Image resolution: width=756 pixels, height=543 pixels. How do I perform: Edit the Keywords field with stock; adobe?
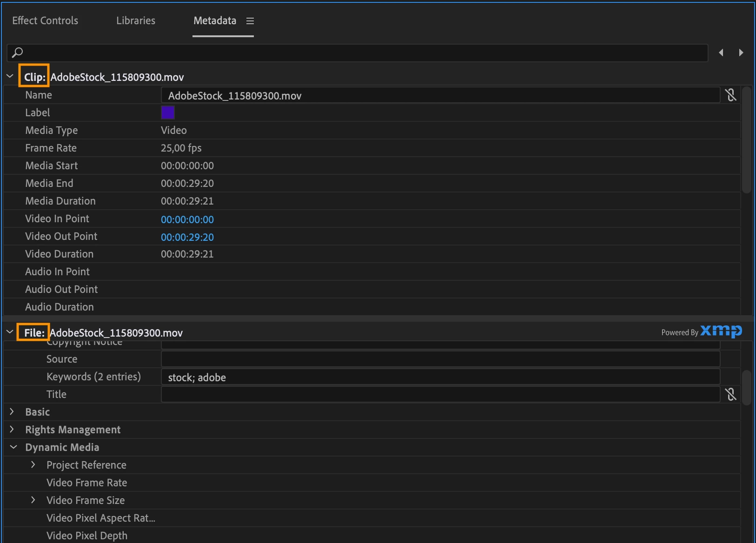441,377
